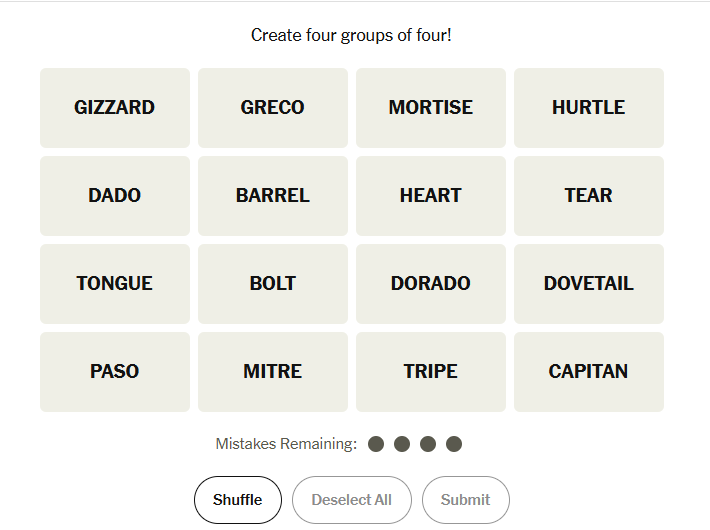This screenshot has height=530, width=710.
Task: Select the GRECO word tile
Action: [x=273, y=108]
